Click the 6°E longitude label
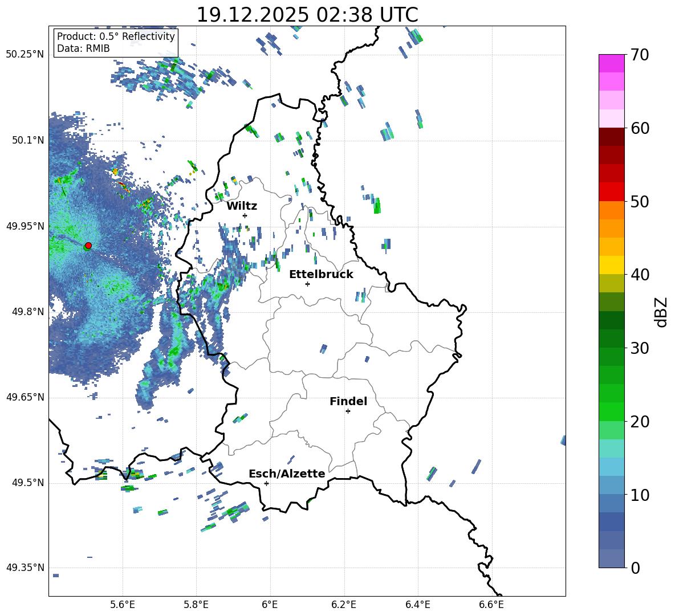This screenshot has height=616, width=675. point(270,605)
